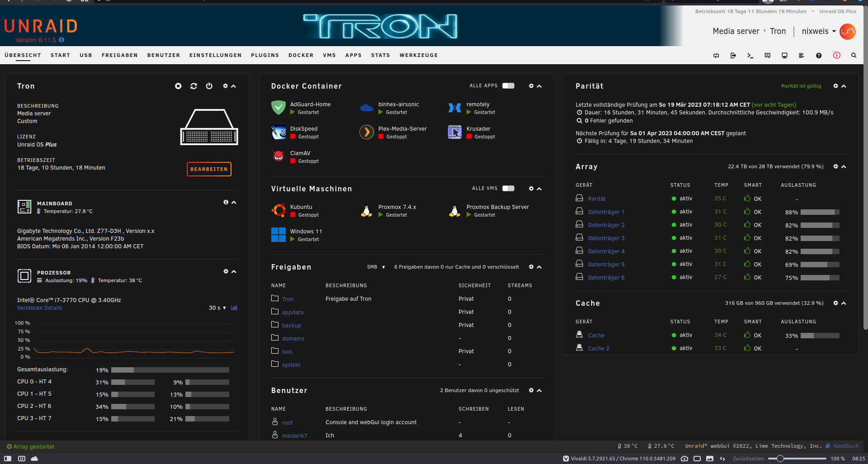Screen dimensions: 868x464
Task: Stop the array via Tron stop icon
Action: click(178, 86)
